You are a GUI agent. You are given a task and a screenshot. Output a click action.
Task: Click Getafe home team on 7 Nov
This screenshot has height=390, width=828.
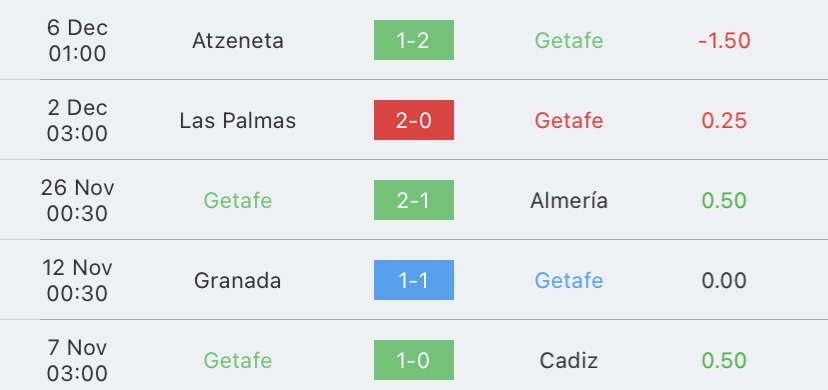pos(238,360)
